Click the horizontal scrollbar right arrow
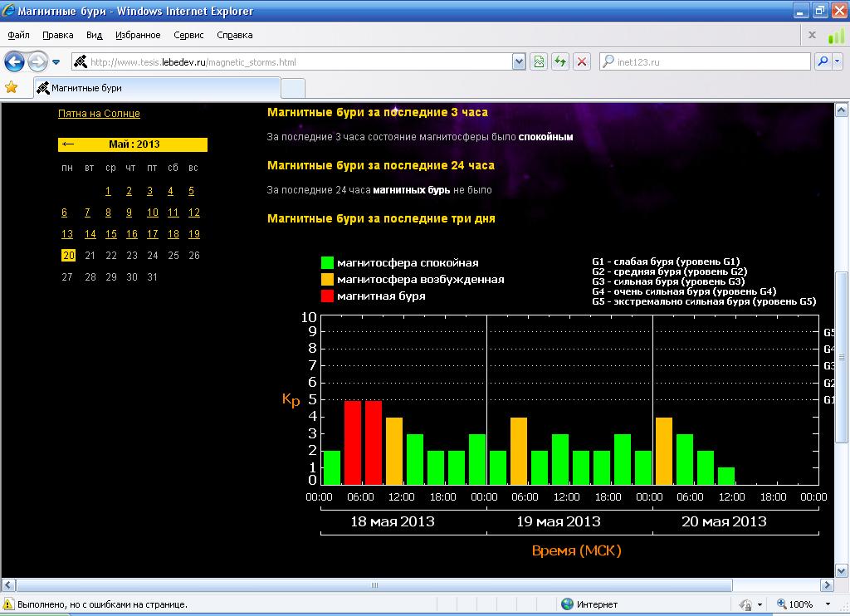 point(830,584)
